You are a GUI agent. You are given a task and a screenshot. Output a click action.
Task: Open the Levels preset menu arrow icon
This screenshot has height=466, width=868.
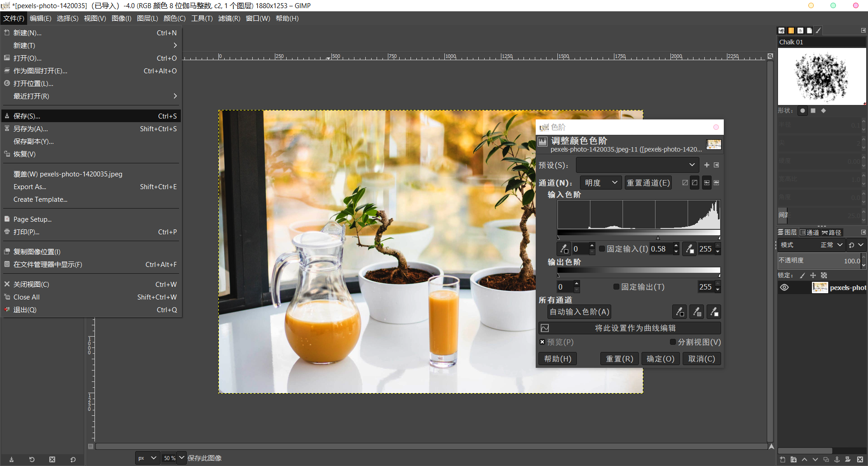pos(717,165)
